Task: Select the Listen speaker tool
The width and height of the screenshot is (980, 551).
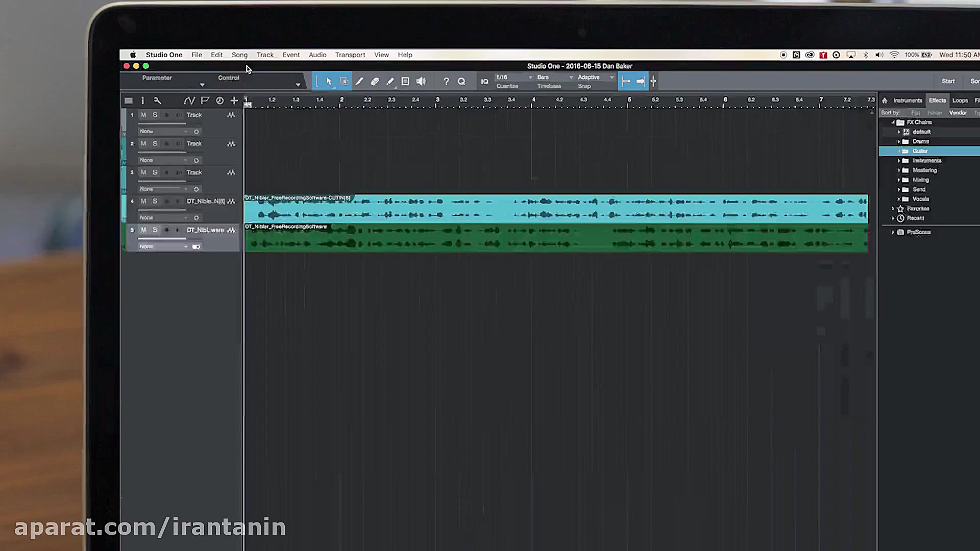Action: (x=421, y=82)
